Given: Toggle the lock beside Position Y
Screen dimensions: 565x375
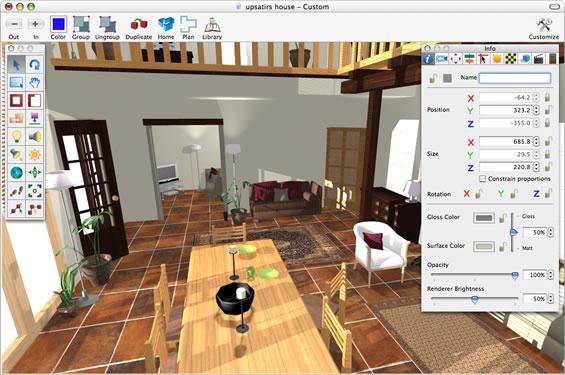Looking at the screenshot, I should [548, 110].
